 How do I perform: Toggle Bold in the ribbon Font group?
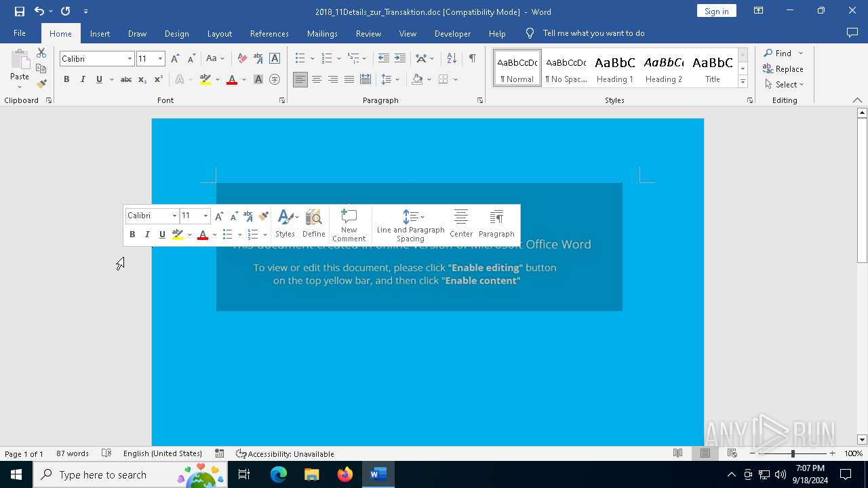pos(66,79)
